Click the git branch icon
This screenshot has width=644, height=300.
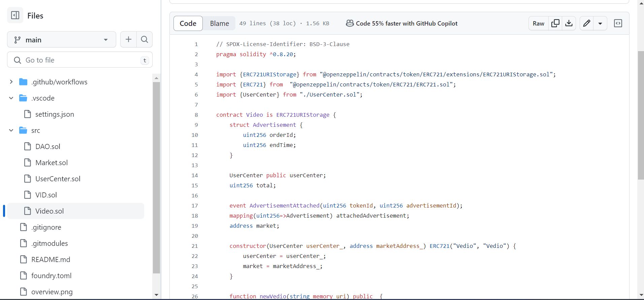[x=18, y=40]
